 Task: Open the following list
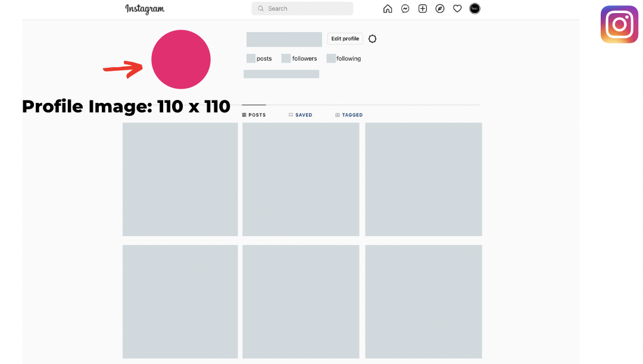pyautogui.click(x=344, y=58)
